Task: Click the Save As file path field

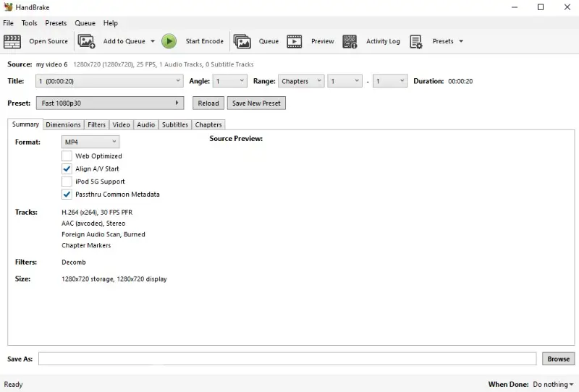Action: (287, 359)
